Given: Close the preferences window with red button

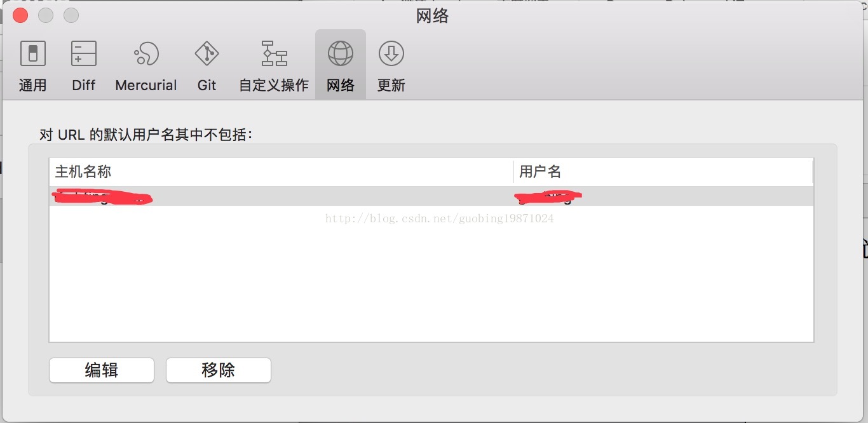Looking at the screenshot, I should click(x=20, y=15).
